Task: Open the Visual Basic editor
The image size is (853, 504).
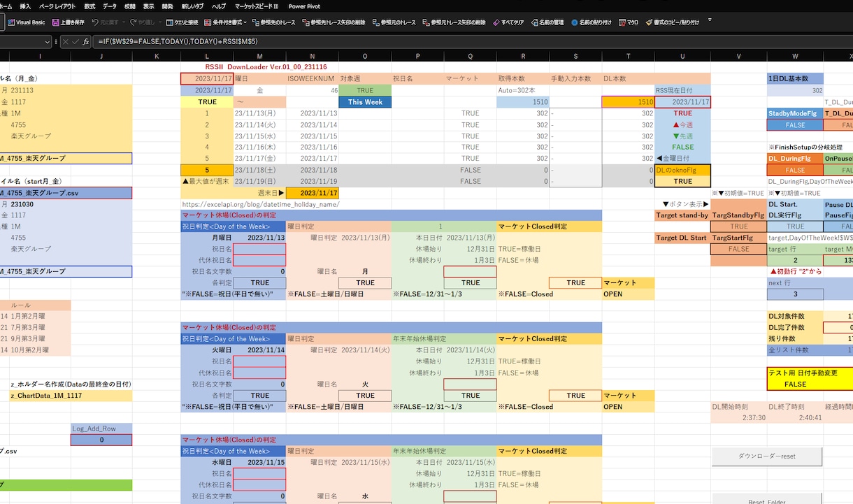Action: coord(26,22)
